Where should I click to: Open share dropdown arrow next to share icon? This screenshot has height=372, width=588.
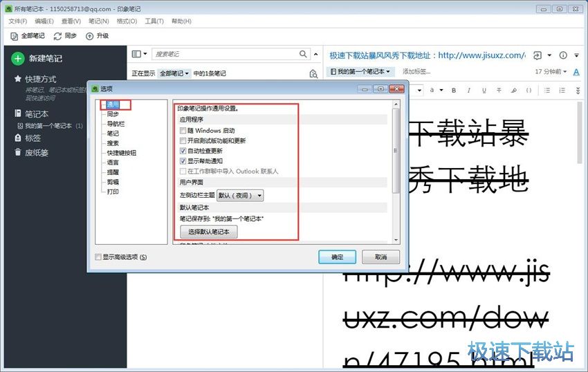click(x=549, y=55)
